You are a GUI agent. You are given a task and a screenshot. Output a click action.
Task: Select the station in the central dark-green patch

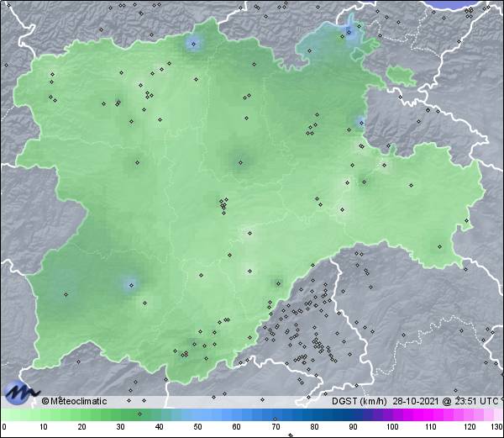[x=240, y=163]
